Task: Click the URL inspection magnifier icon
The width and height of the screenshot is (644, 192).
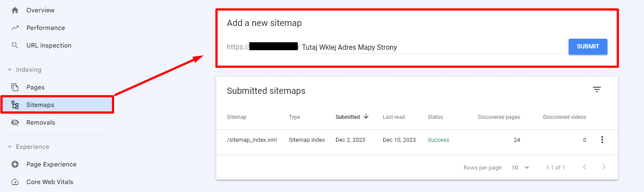Action: coord(15,45)
